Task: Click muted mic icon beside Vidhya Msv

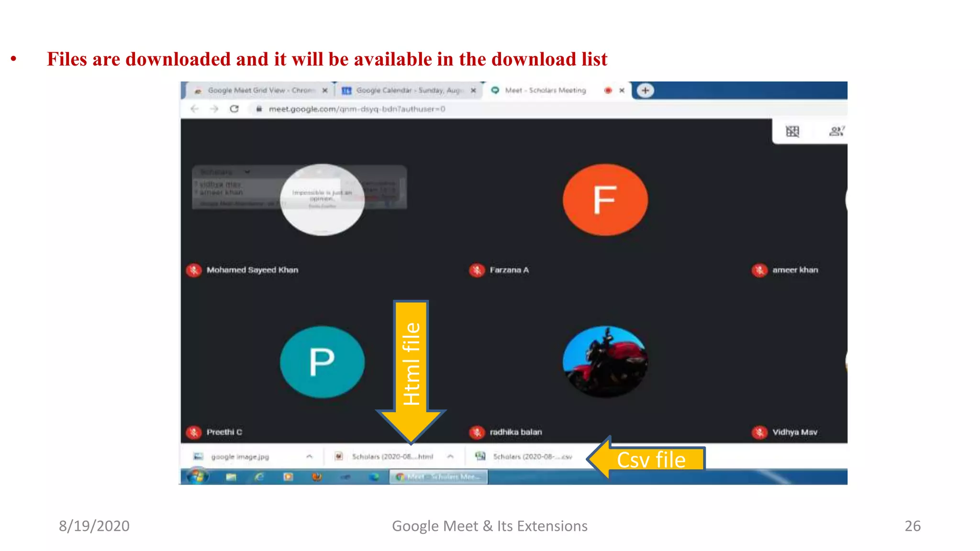Action: pyautogui.click(x=759, y=432)
